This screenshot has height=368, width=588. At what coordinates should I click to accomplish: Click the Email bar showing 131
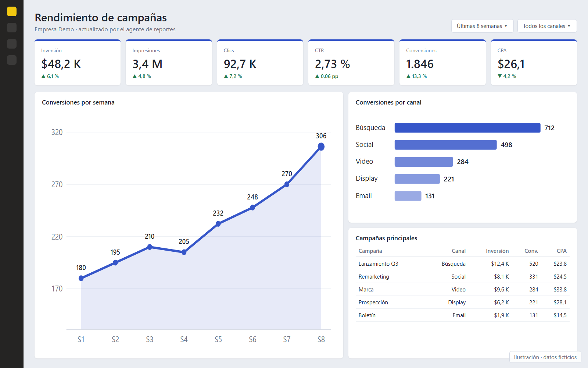click(408, 196)
